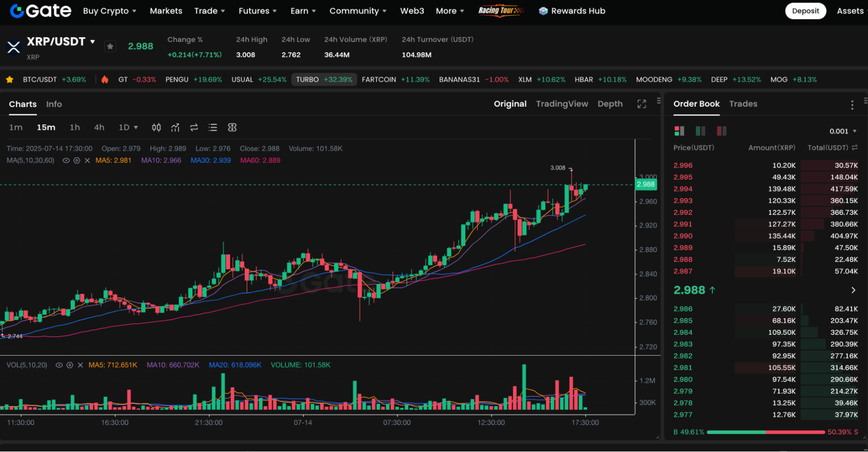Expand the Community dropdown

[x=358, y=11]
